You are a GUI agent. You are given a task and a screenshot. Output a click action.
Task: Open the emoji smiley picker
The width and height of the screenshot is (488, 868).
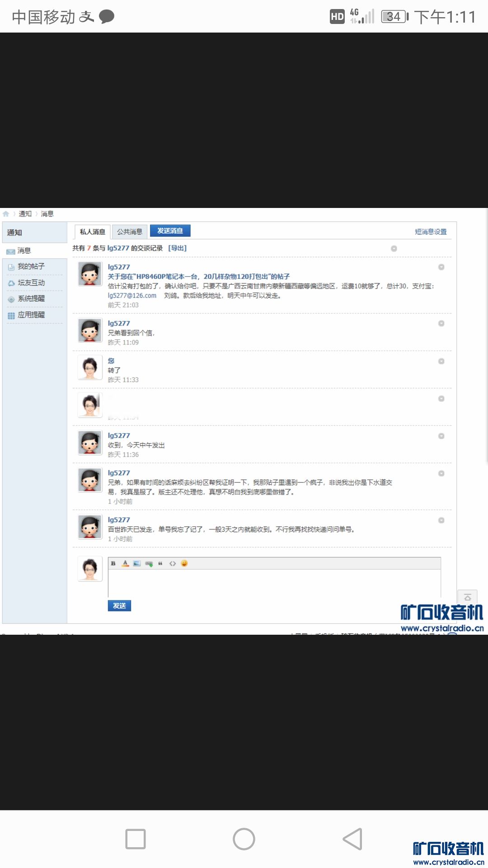pyautogui.click(x=184, y=563)
